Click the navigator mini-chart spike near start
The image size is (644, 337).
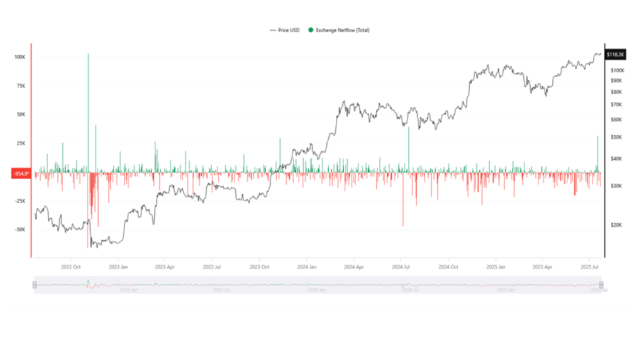(x=88, y=283)
